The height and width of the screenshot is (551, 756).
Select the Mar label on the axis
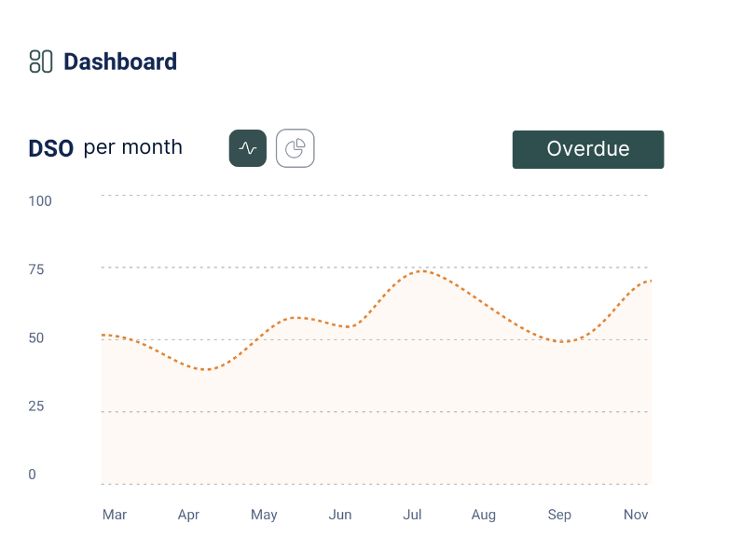pos(115,515)
